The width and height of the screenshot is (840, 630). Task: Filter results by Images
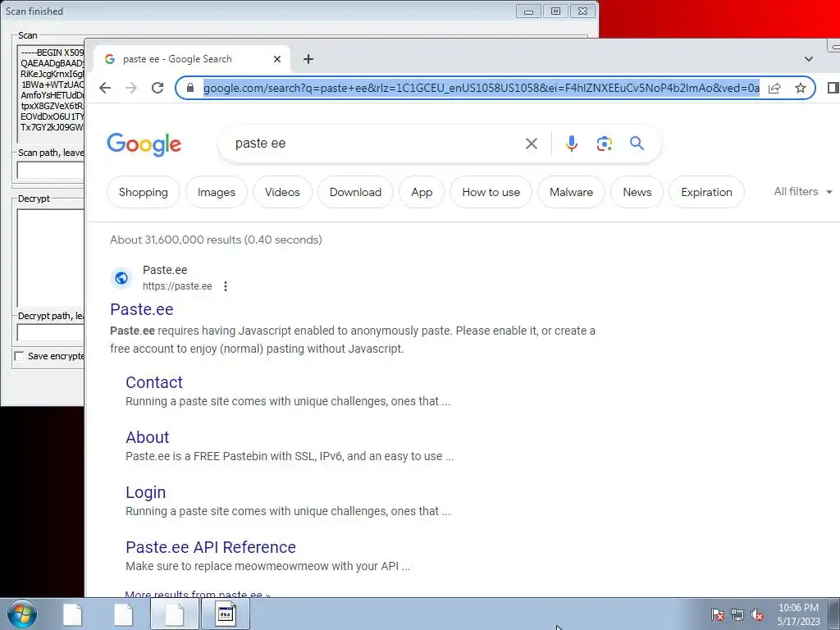pyautogui.click(x=217, y=192)
